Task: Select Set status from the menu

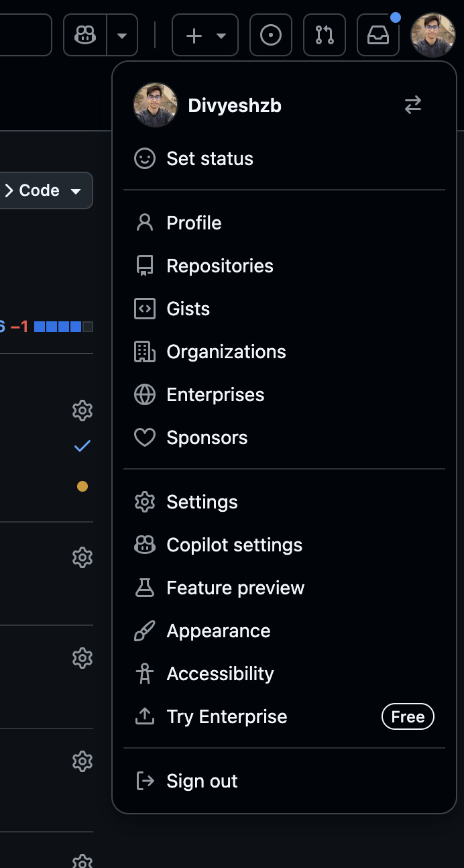Action: (209, 159)
